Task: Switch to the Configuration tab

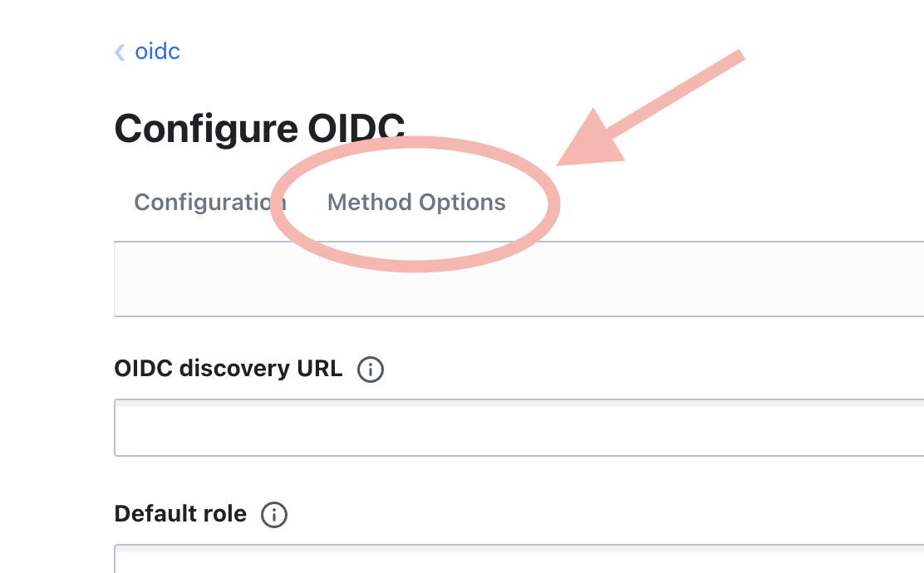Action: click(x=204, y=203)
